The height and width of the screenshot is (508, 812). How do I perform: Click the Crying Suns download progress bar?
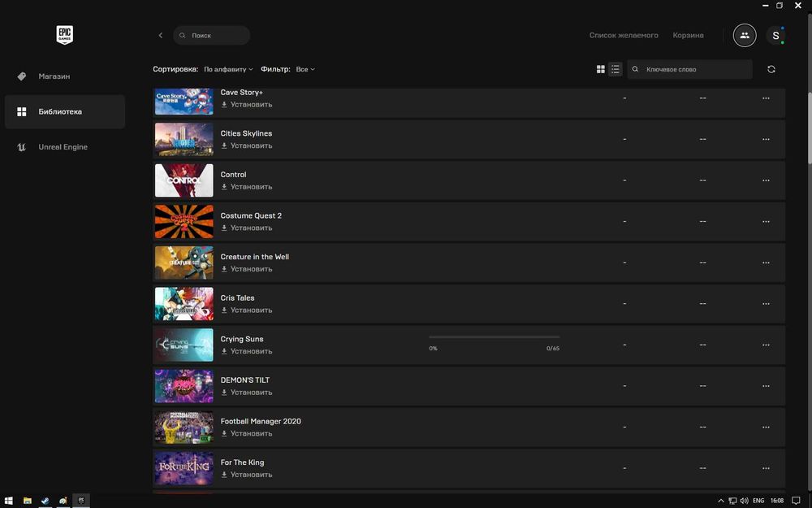[x=494, y=337]
